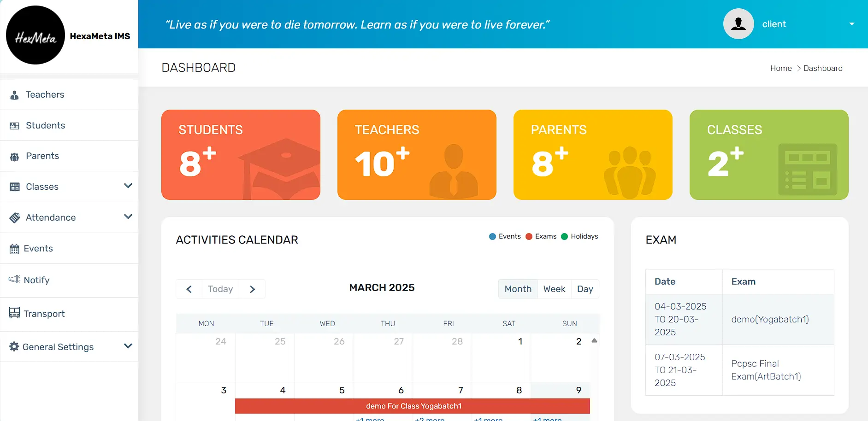The width and height of the screenshot is (868, 421).
Task: Expand the Attendance submenu chevron
Action: 128,216
